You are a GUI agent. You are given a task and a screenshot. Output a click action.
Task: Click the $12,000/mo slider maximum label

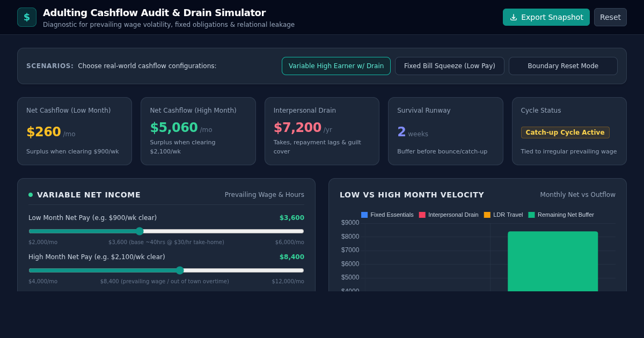[x=288, y=282]
